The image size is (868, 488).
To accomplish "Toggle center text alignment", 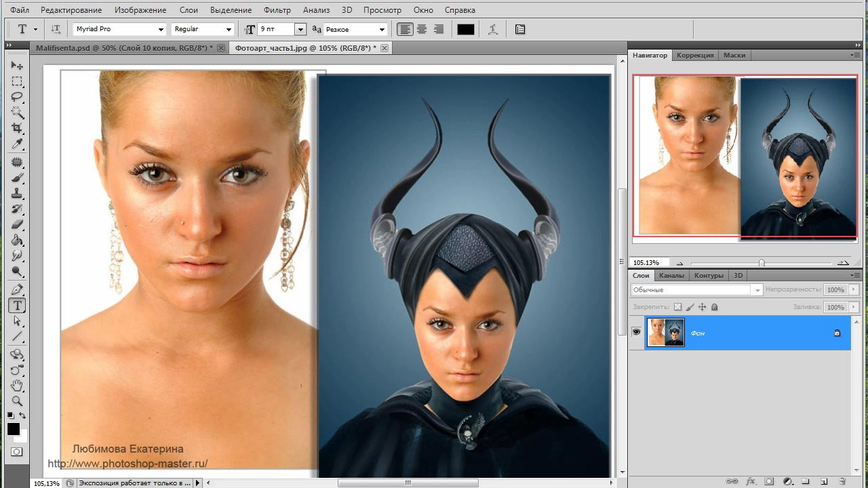I will pyautogui.click(x=422, y=29).
